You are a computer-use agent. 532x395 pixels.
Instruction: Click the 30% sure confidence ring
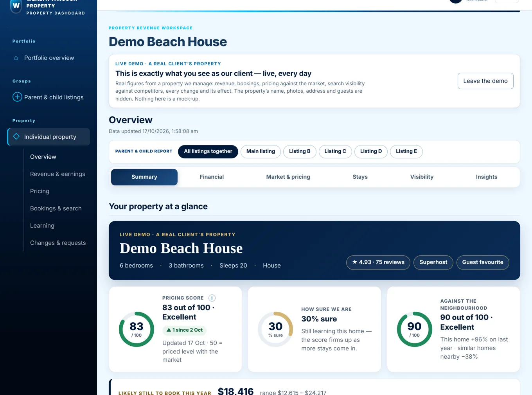[275, 329]
